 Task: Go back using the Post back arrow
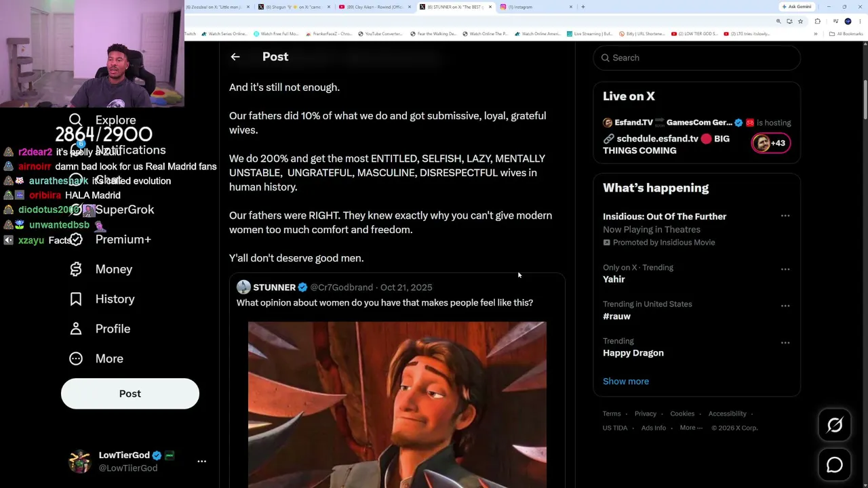click(235, 57)
